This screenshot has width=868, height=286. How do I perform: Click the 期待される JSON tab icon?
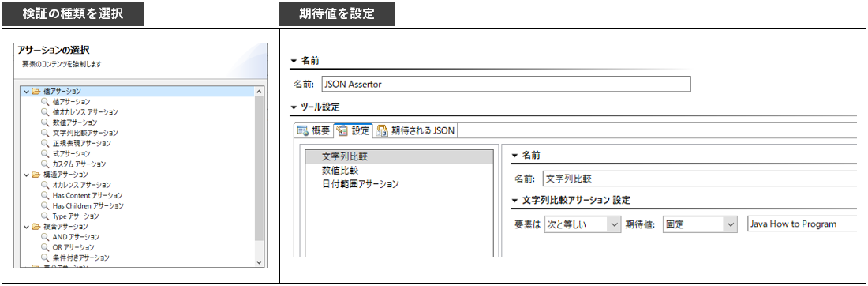[381, 131]
